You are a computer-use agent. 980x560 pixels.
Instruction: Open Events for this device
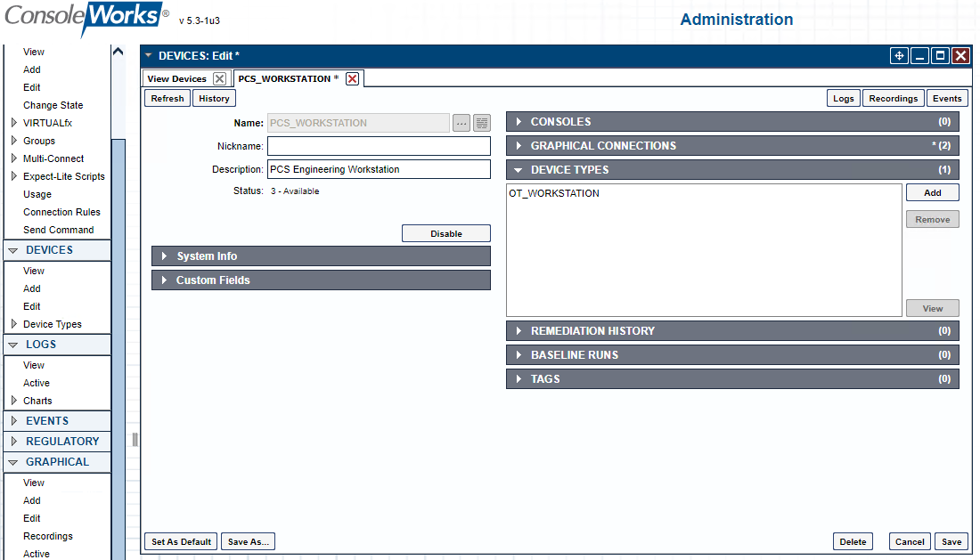947,99
